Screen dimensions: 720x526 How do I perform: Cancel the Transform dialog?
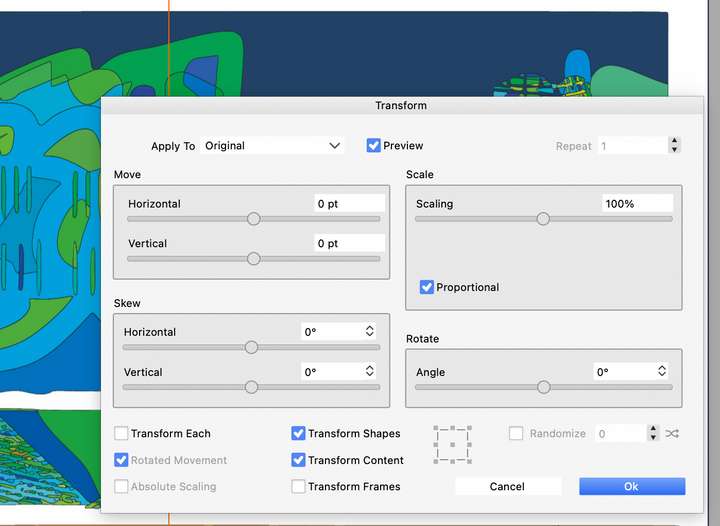[x=507, y=487]
